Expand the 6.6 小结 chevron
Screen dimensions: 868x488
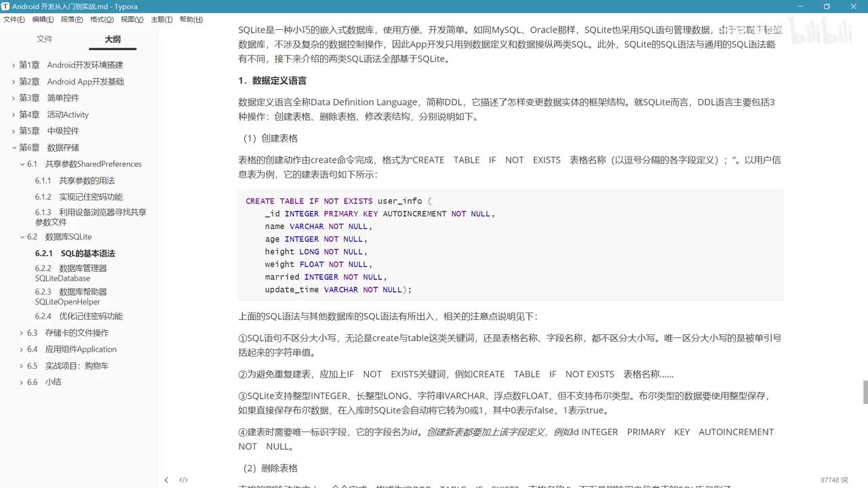22,382
